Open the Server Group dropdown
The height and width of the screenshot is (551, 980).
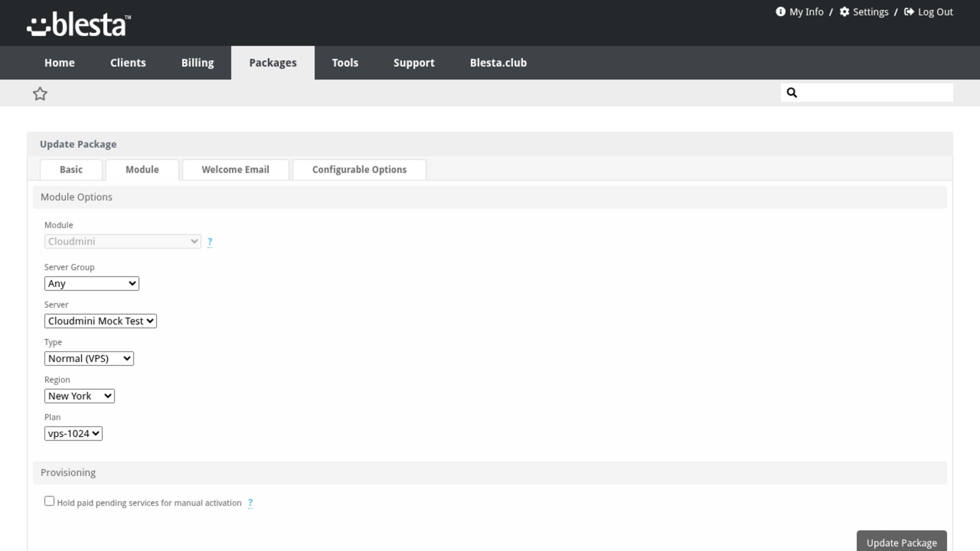click(x=91, y=284)
